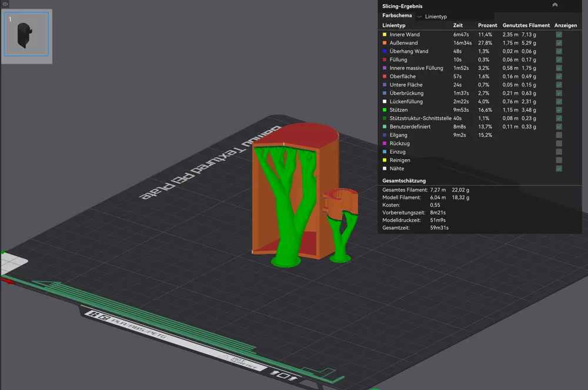
Task: Click the Rückzug magenta color swatch
Action: pos(385,143)
